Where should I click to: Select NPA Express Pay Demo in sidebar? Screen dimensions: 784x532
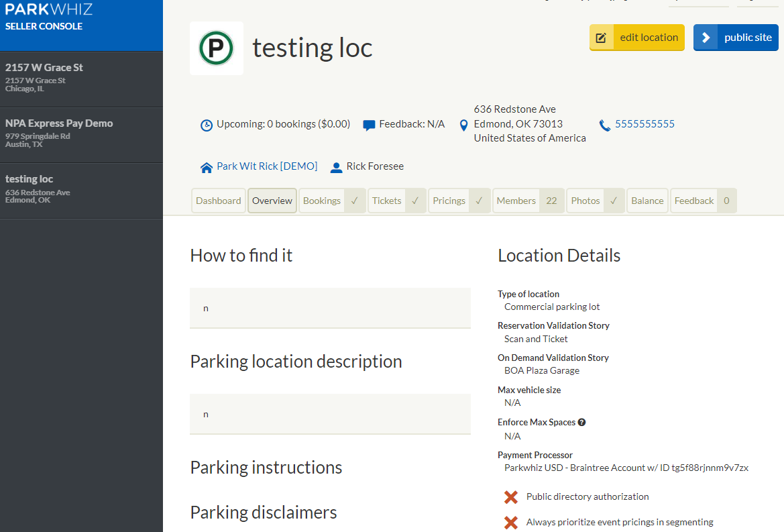point(82,135)
